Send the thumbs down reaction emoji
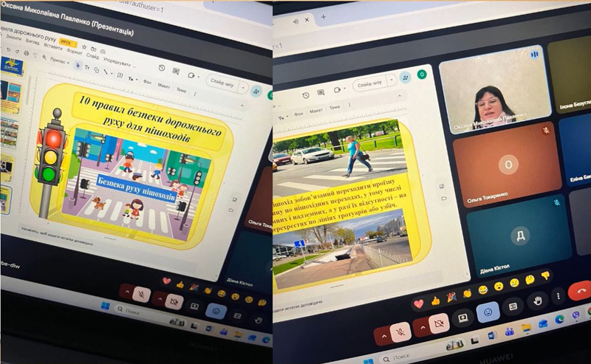The height and width of the screenshot is (364, 591). [546, 275]
